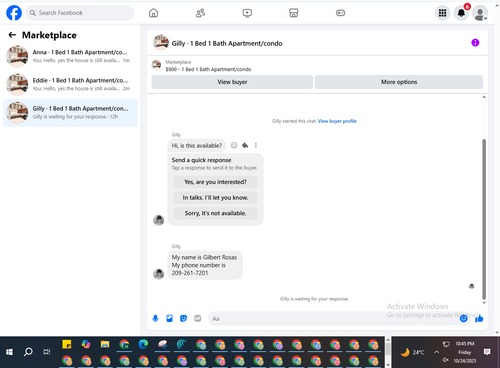Image resolution: width=500 pixels, height=368 pixels.
Task: Open the Windows notification center
Action: (x=487, y=352)
